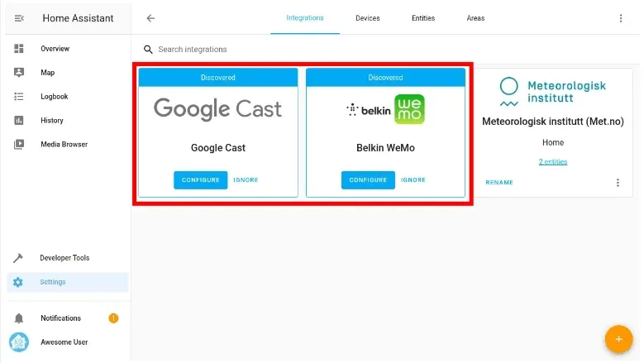Click the Home Assistant title
This screenshot has width=644, height=363.
click(78, 18)
